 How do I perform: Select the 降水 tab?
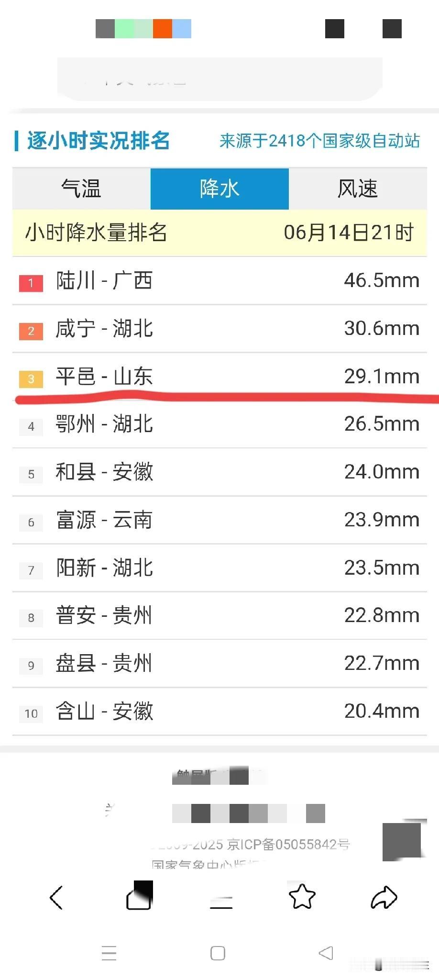[x=219, y=189]
